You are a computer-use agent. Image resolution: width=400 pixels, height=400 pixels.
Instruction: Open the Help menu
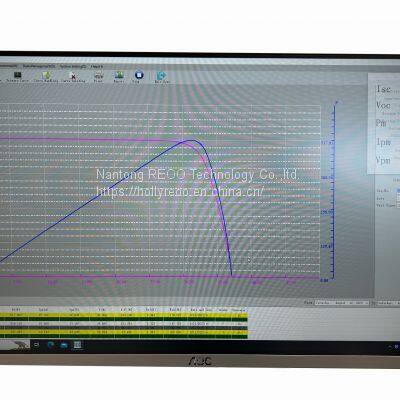pyautogui.click(x=97, y=66)
